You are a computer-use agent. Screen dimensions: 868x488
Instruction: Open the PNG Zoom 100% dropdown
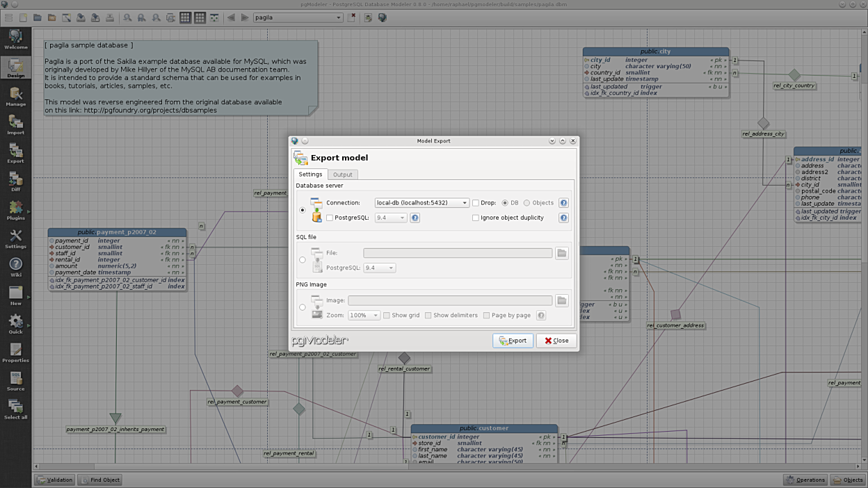click(x=364, y=315)
